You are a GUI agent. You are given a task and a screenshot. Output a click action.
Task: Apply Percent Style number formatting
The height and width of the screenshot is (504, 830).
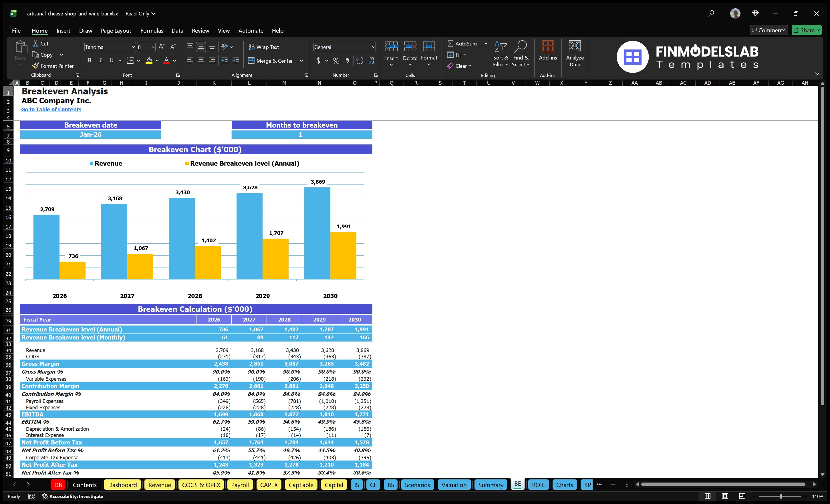(x=336, y=61)
